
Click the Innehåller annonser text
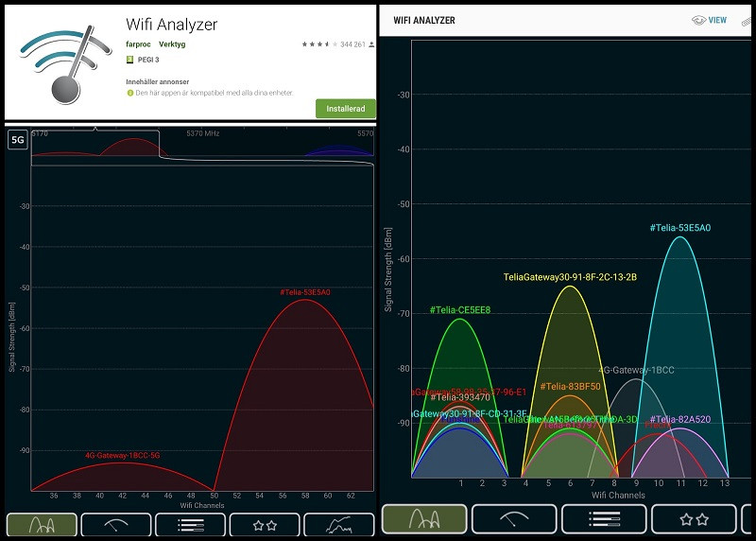point(157,81)
